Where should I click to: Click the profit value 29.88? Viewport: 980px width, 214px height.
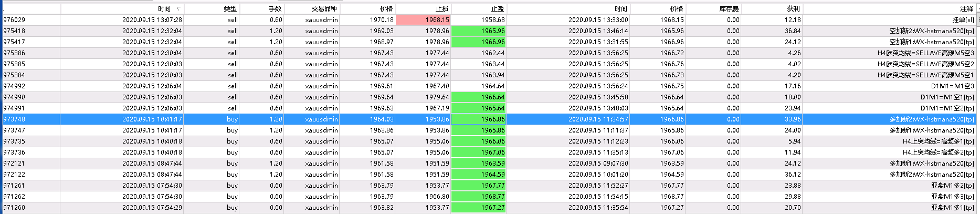point(793,196)
